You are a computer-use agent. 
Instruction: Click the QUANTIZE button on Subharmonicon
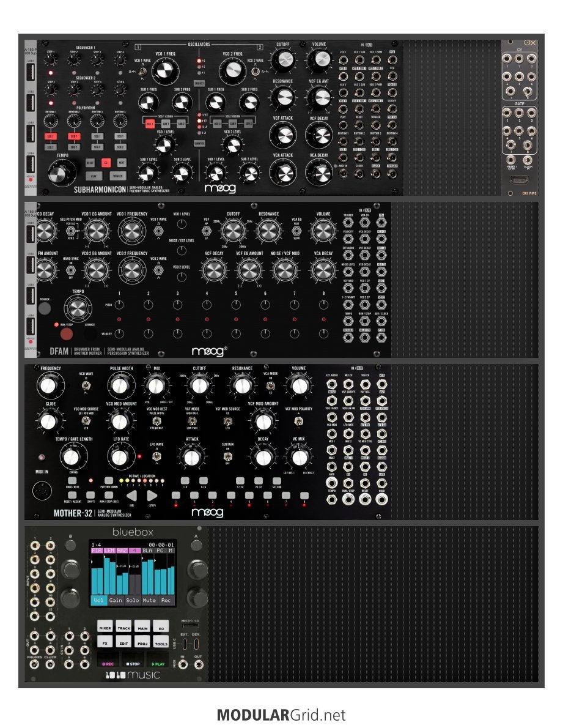[x=199, y=144]
